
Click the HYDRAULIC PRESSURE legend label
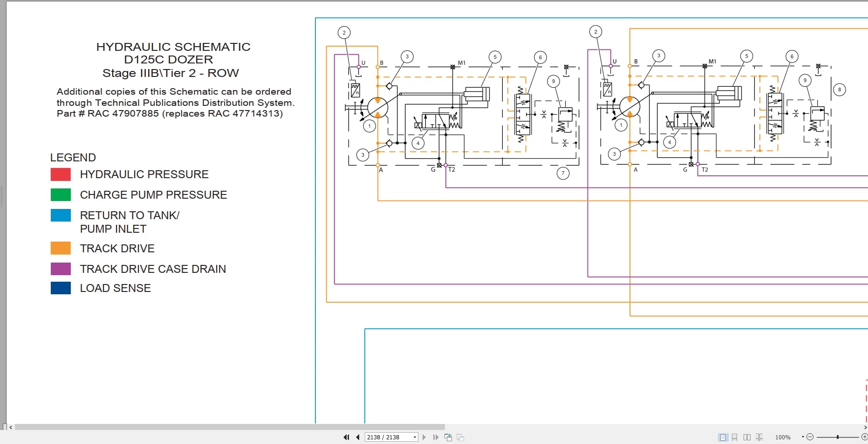point(144,174)
